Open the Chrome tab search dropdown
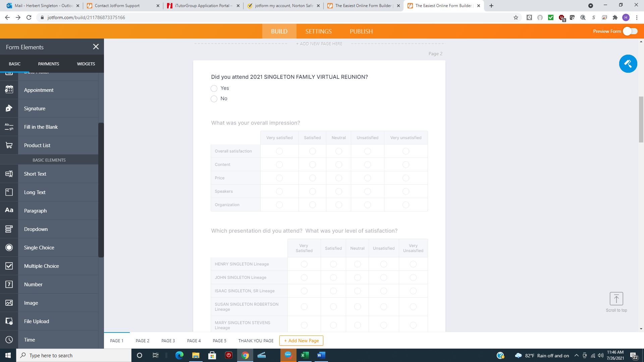 click(x=591, y=5)
